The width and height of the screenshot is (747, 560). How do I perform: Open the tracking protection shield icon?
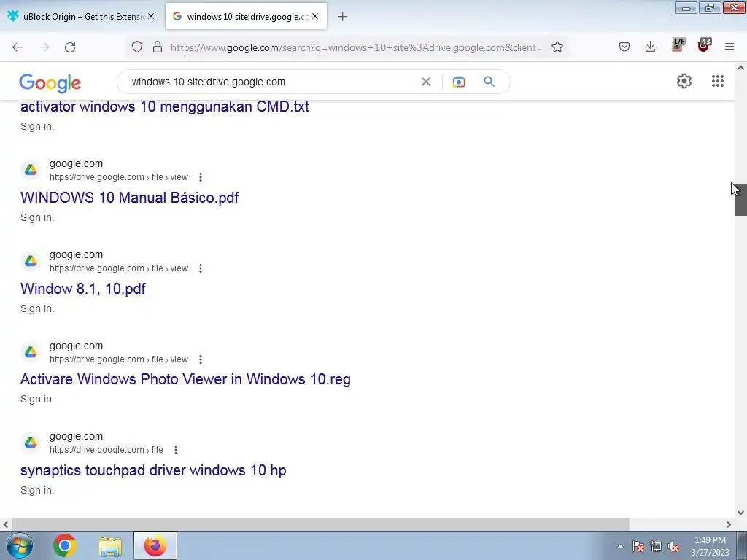point(137,47)
